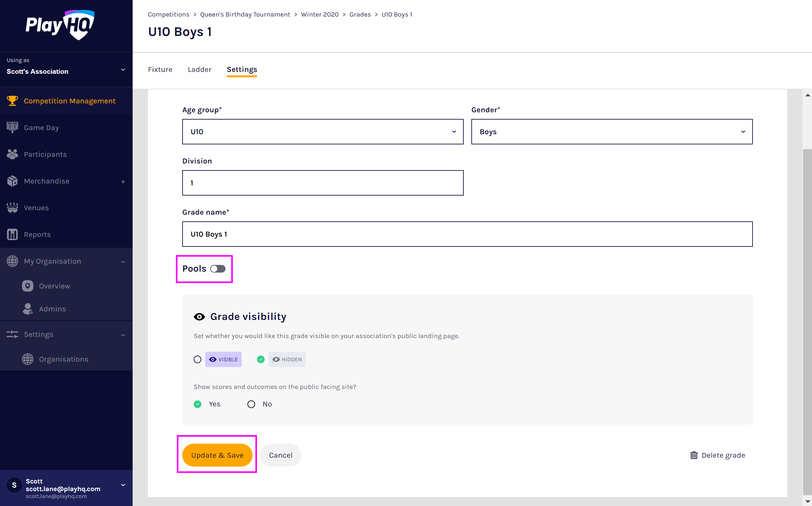Open Game Day scoreboard icon
This screenshot has width=812, height=506.
(12, 128)
